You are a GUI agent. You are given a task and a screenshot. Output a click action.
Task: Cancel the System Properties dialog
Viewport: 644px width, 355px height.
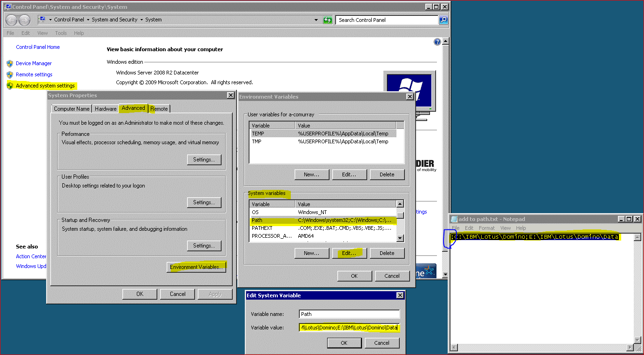click(x=177, y=294)
